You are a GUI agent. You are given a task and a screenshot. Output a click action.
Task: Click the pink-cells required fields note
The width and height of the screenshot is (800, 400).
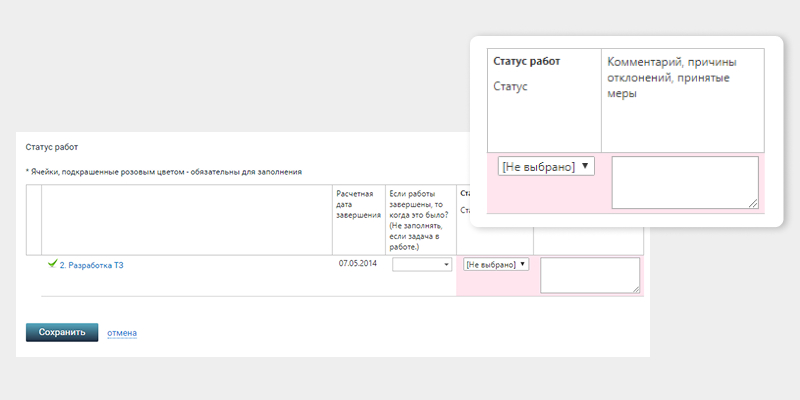click(164, 172)
